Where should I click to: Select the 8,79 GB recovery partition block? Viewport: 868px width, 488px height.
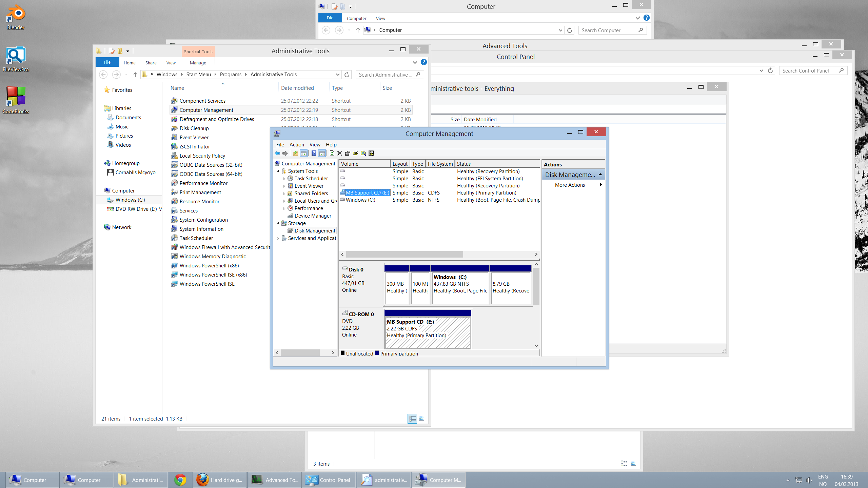tap(511, 285)
